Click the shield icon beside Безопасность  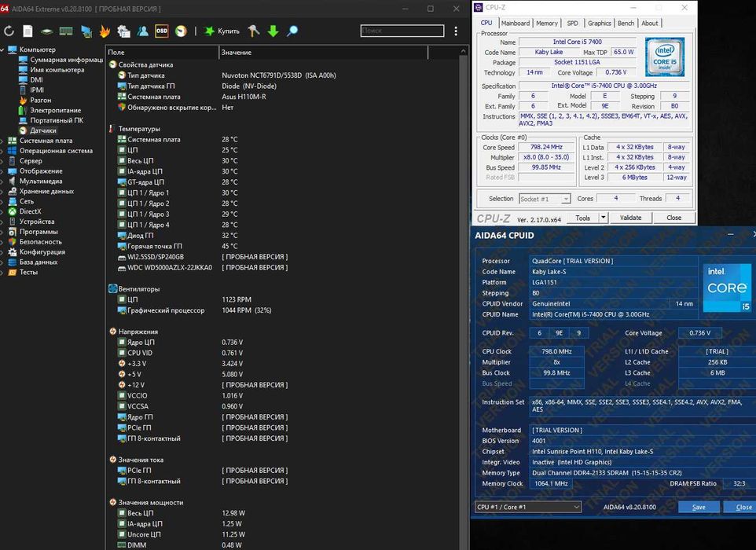tap(12, 242)
